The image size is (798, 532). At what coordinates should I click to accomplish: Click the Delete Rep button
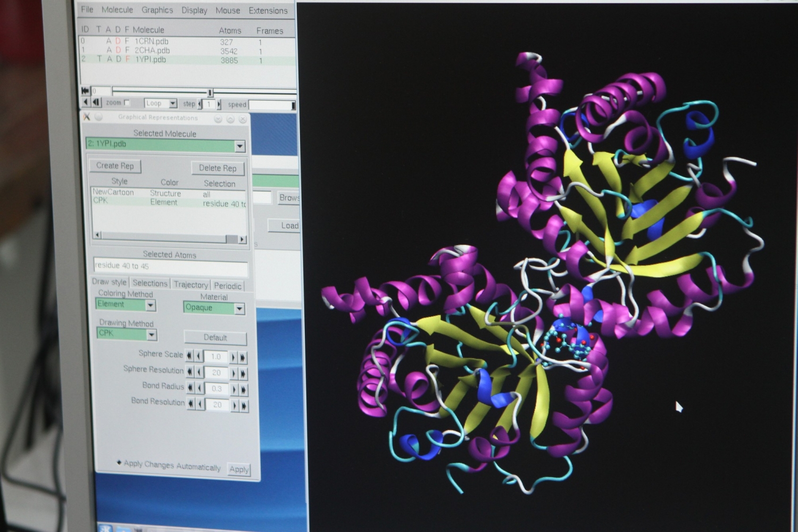click(x=218, y=168)
